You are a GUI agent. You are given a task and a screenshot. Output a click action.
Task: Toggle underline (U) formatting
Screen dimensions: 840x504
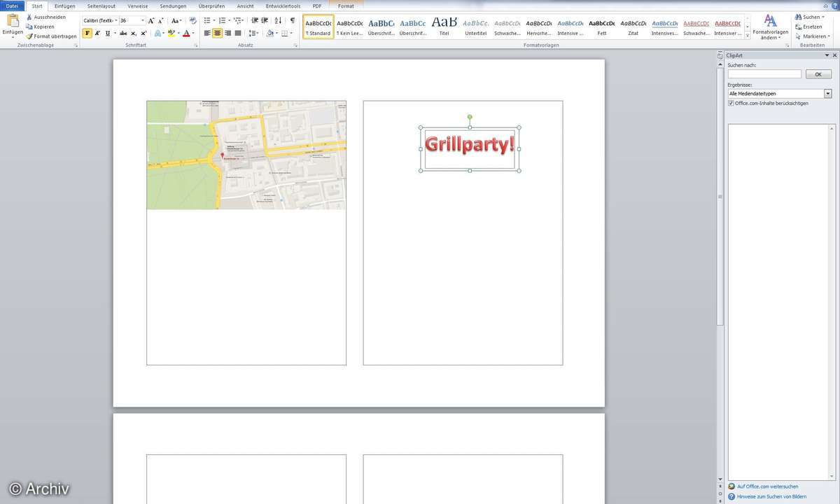tap(107, 33)
